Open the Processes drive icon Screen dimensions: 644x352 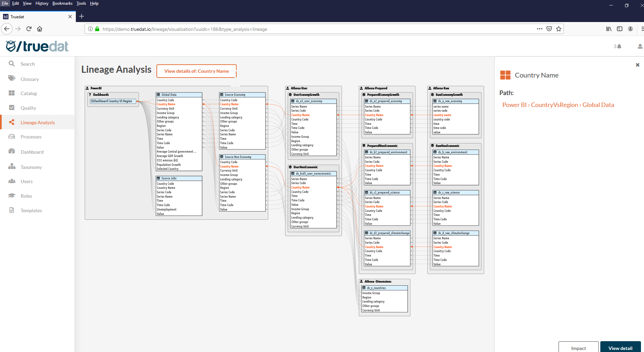(x=12, y=136)
